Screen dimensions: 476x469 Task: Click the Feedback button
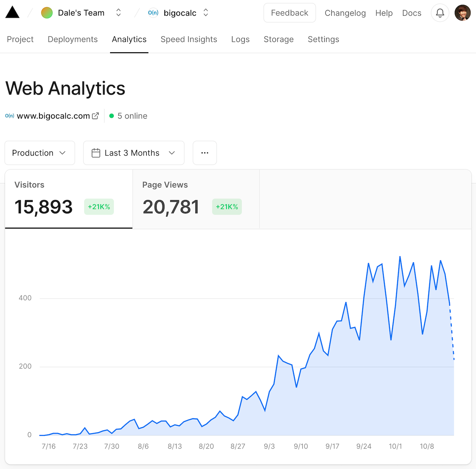point(289,13)
